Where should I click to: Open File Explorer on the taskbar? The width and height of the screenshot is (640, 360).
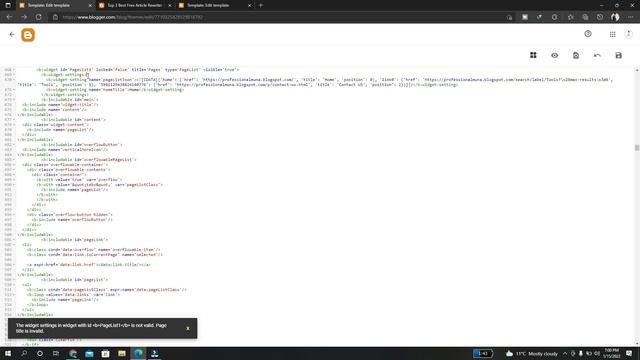[122, 353]
